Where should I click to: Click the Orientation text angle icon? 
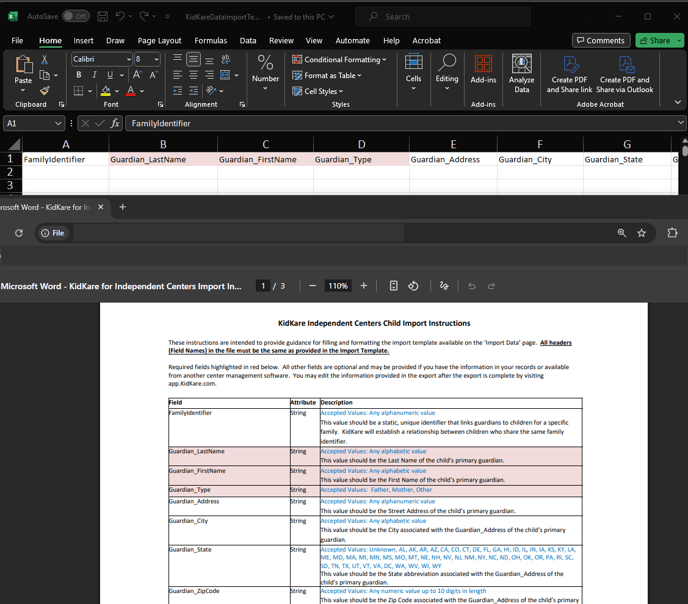(211, 91)
